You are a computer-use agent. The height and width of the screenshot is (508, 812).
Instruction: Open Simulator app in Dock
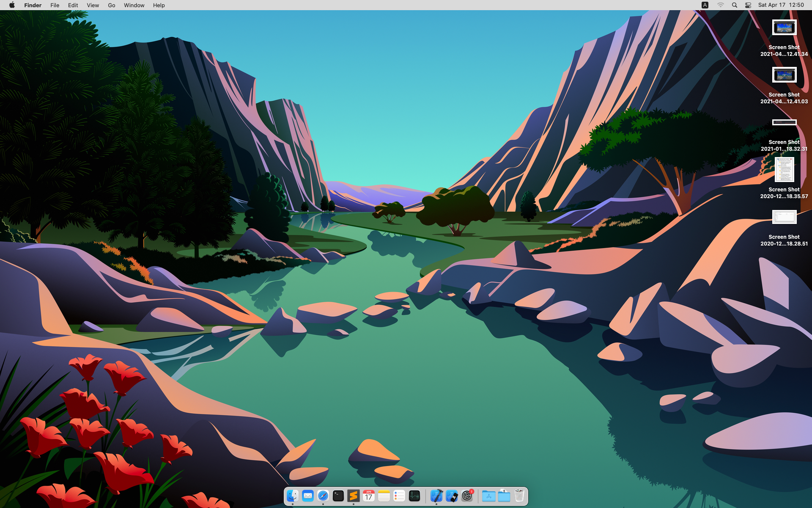click(452, 496)
